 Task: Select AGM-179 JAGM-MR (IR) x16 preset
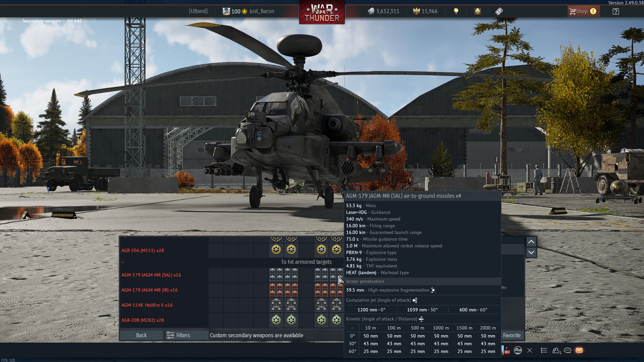150,290
